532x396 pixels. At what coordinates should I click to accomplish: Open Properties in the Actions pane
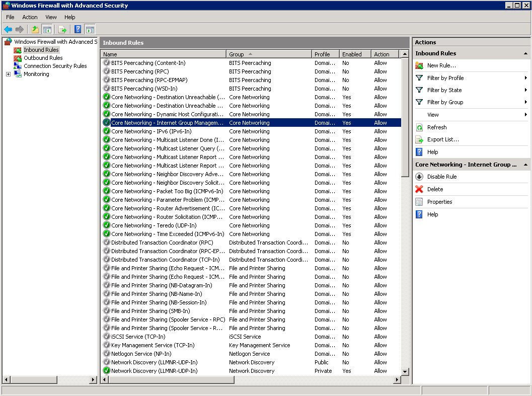tap(440, 202)
